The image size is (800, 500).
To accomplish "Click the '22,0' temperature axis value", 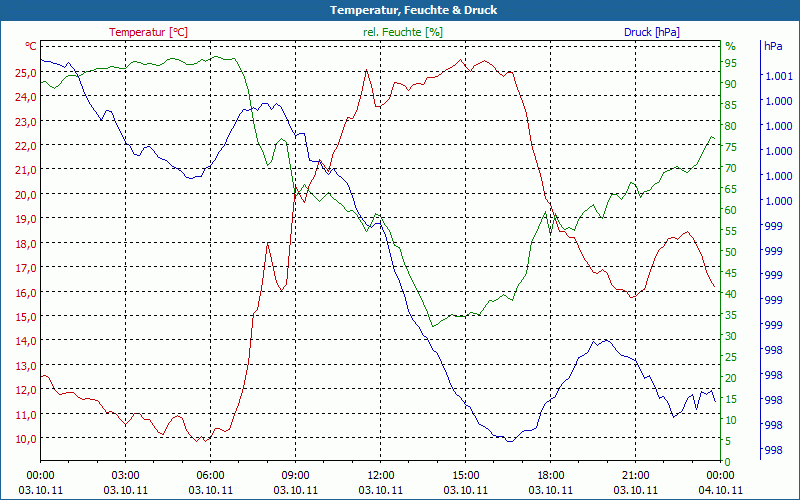I will 26,146.
